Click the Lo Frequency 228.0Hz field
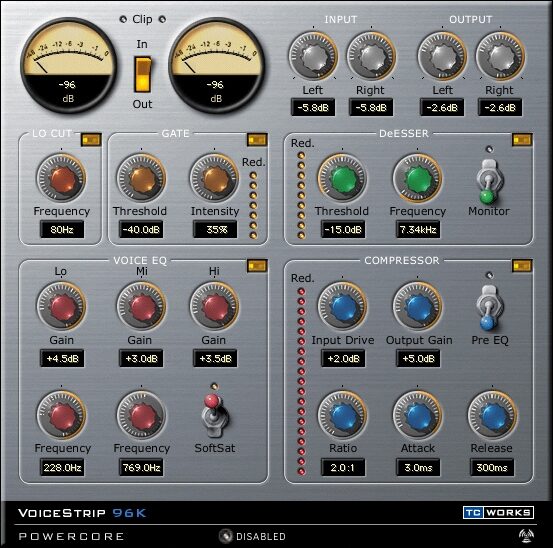Viewport: 553px width, 548px height. (62, 468)
